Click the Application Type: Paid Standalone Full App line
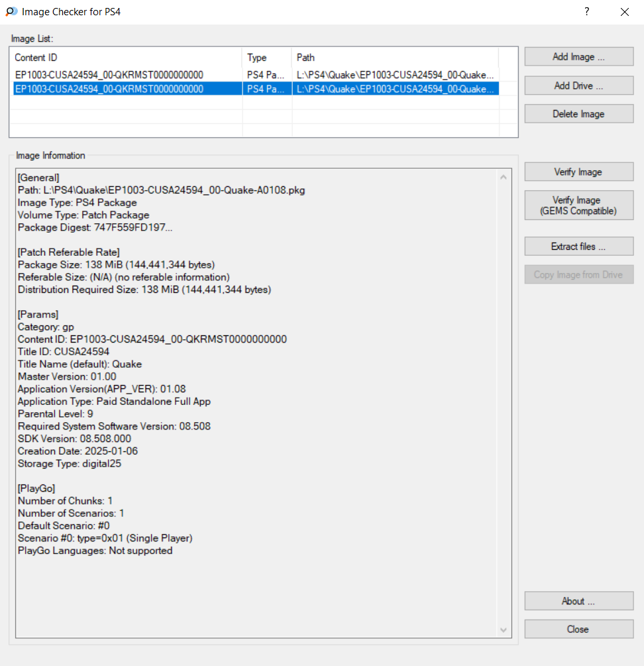Image resolution: width=644 pixels, height=666 pixels. (x=114, y=402)
